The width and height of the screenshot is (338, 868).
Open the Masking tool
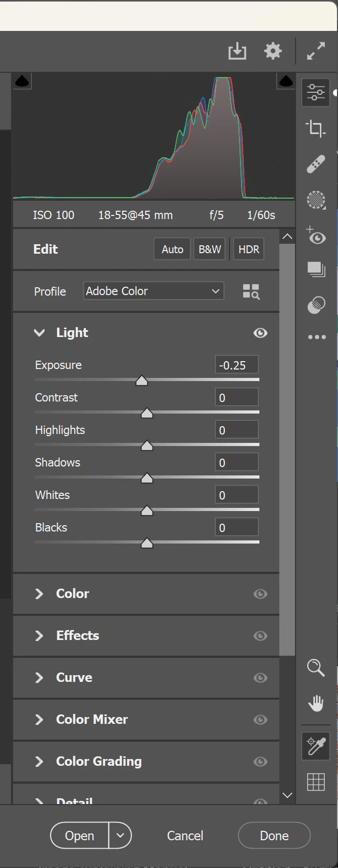point(315,200)
